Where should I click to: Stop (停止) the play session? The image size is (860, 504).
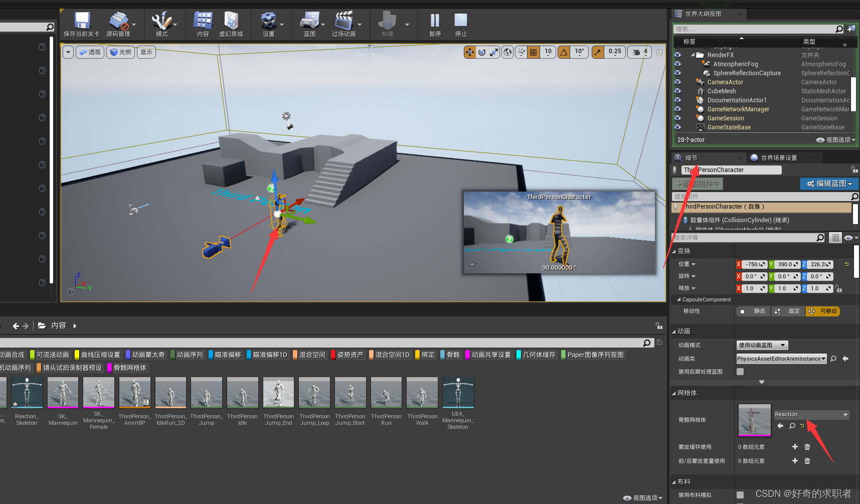pyautogui.click(x=461, y=24)
